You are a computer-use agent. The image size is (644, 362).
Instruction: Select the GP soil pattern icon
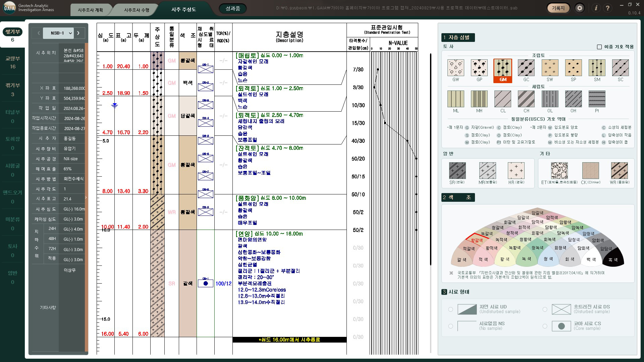tap(479, 68)
